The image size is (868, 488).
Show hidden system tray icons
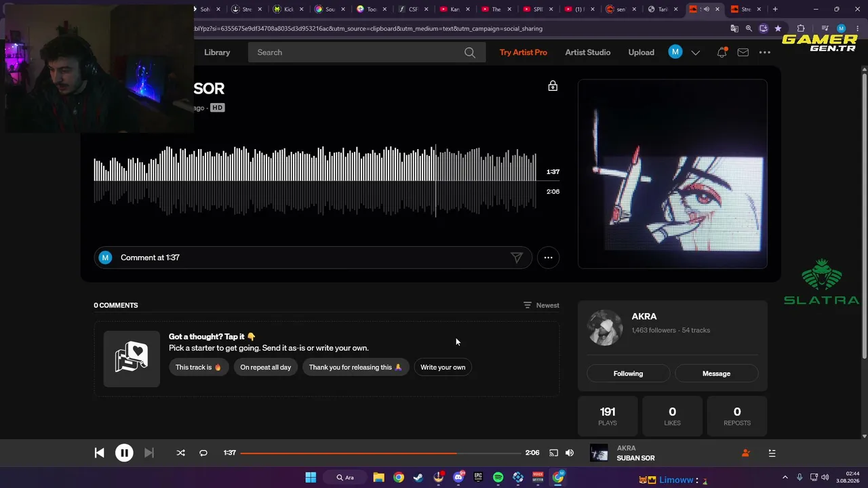coord(785,477)
